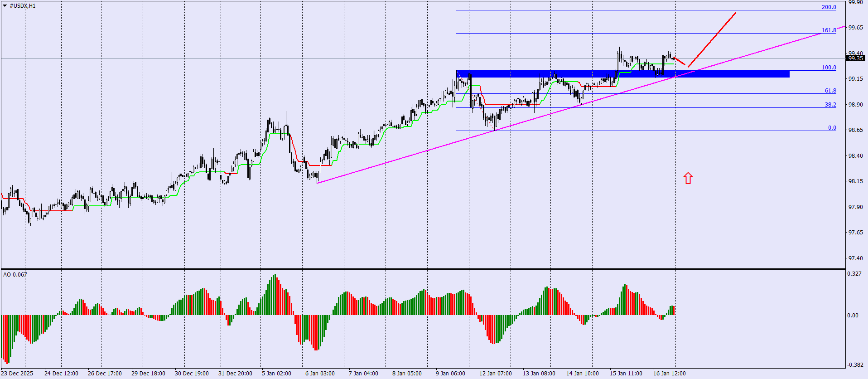Click the 8 Jan 05:00 time label
868x379 pixels.
click(407, 374)
